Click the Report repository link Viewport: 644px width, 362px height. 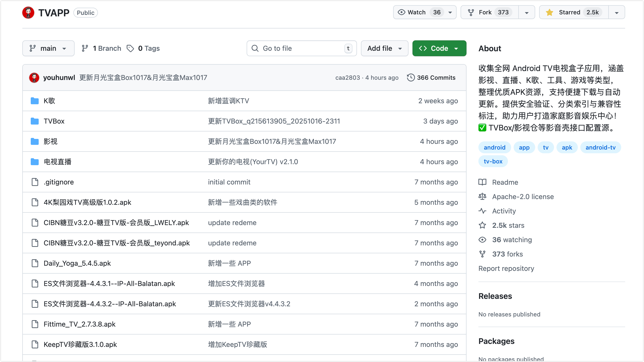coord(506,268)
